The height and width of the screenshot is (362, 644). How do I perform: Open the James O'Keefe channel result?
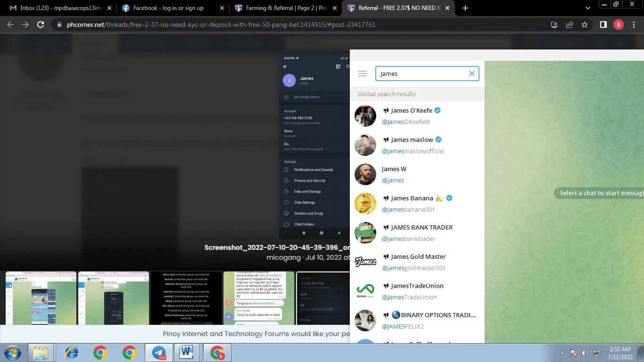click(x=417, y=116)
